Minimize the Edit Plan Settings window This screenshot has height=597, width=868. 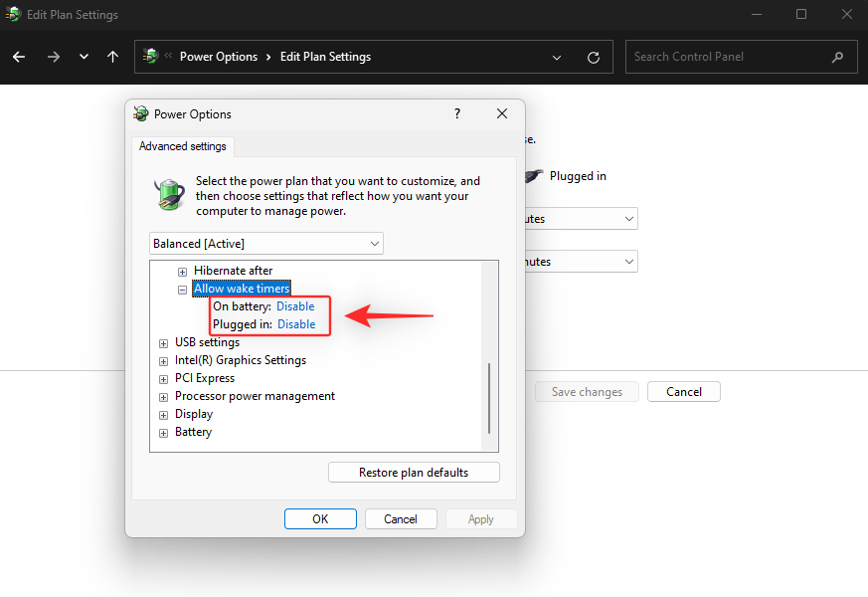(757, 14)
